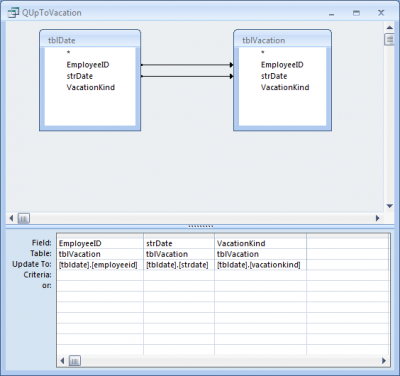Click the 'or' row label
Viewport: 400px width, 376px height.
[x=47, y=285]
